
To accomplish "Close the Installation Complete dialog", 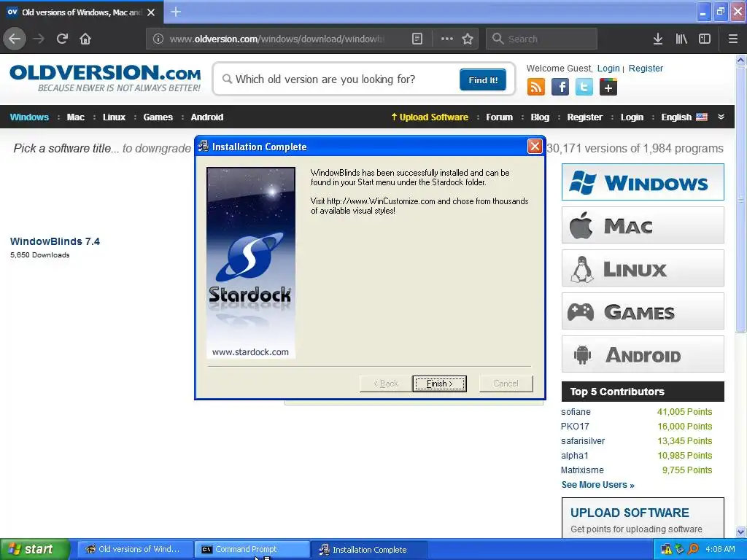I will pos(535,146).
